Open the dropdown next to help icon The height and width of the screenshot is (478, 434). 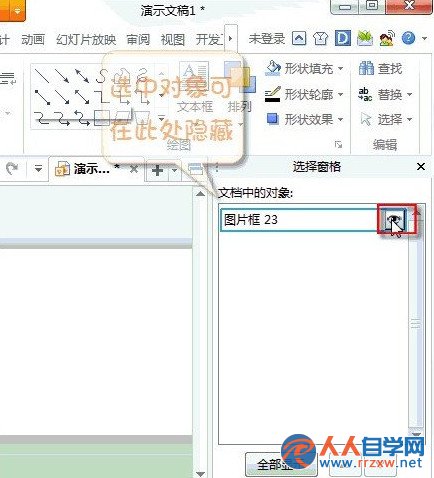pyautogui.click(x=424, y=39)
